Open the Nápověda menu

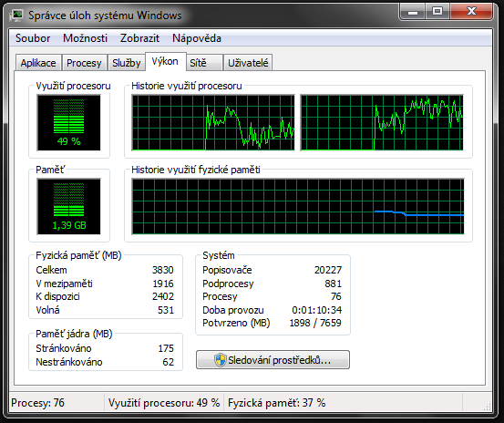click(x=197, y=38)
